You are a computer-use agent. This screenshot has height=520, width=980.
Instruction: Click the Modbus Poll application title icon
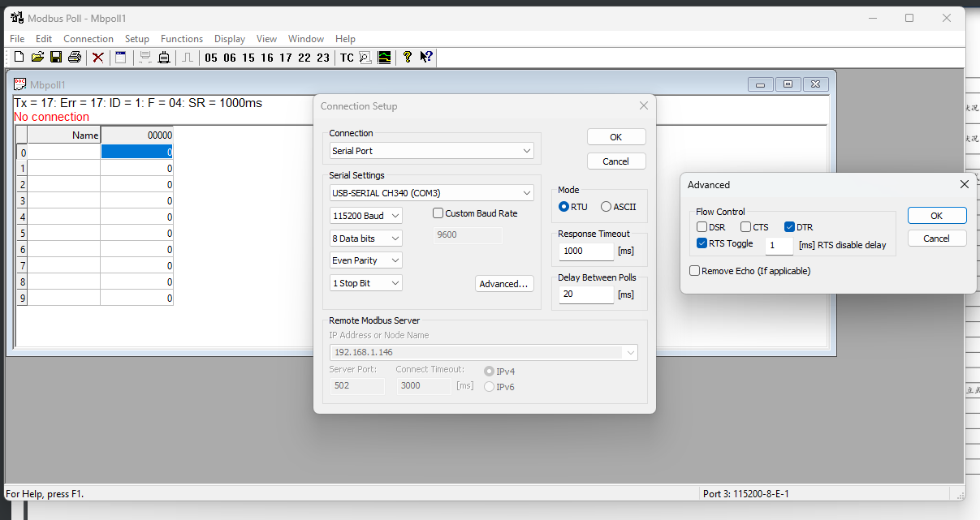[x=16, y=17]
